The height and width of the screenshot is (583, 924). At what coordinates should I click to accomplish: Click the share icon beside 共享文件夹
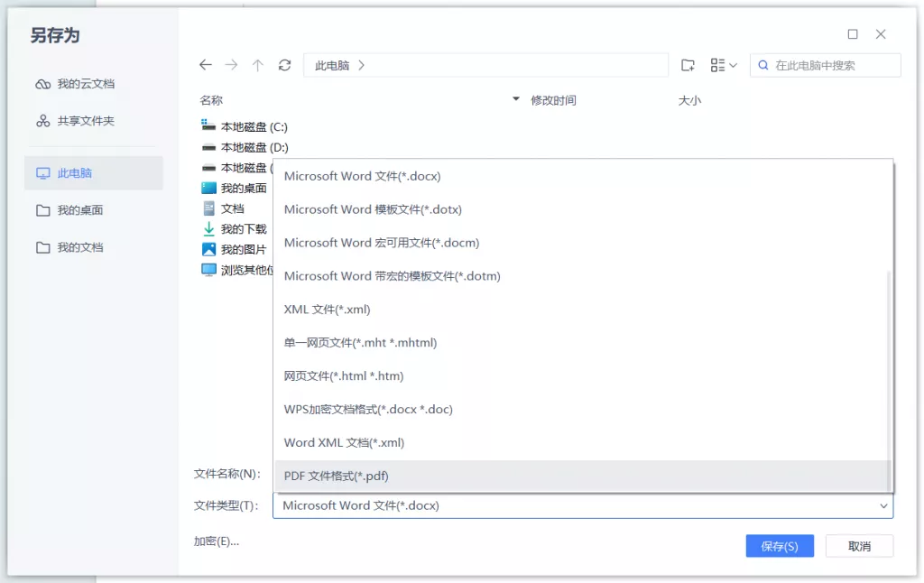43,121
